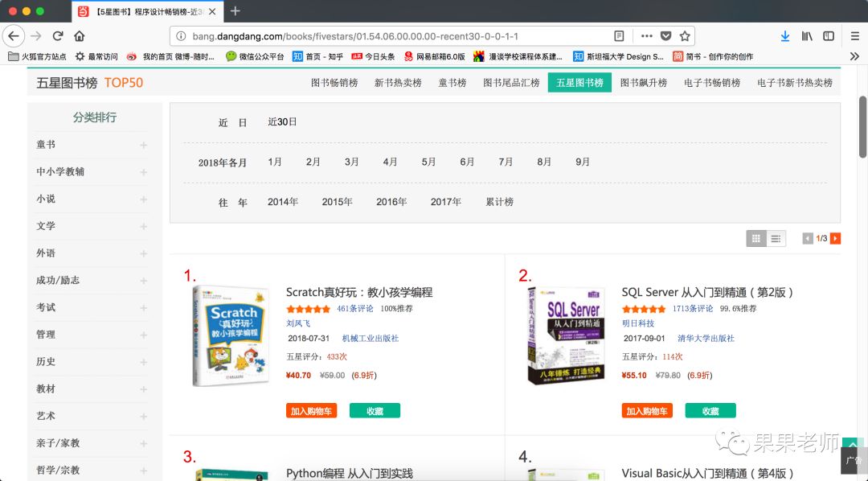The image size is (868, 481).
Task: Open 火狐官方站点 bookmark folder
Action: click(37, 56)
